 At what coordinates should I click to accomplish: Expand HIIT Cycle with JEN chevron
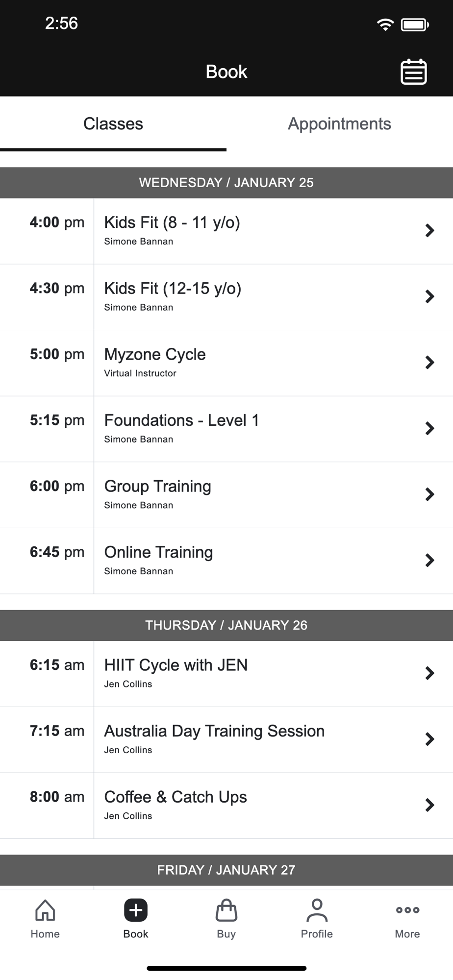[x=430, y=673]
